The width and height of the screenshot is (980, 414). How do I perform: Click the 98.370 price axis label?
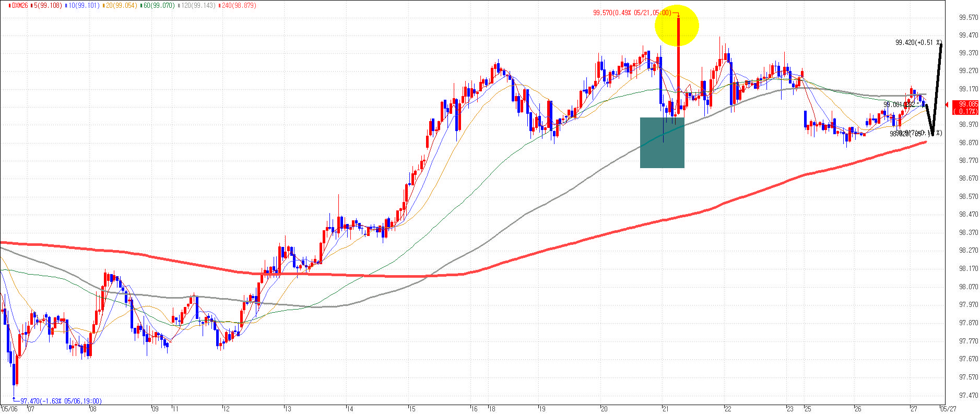969,232
